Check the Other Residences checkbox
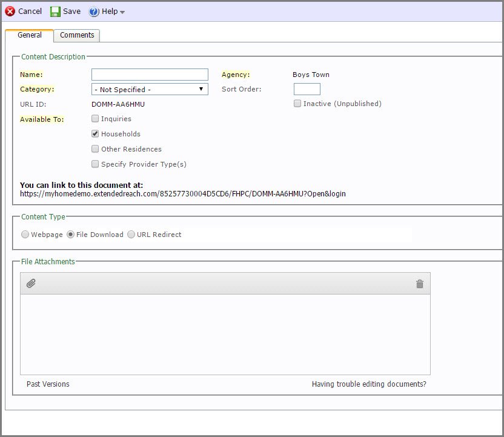The height and width of the screenshot is (437, 504). (95, 149)
